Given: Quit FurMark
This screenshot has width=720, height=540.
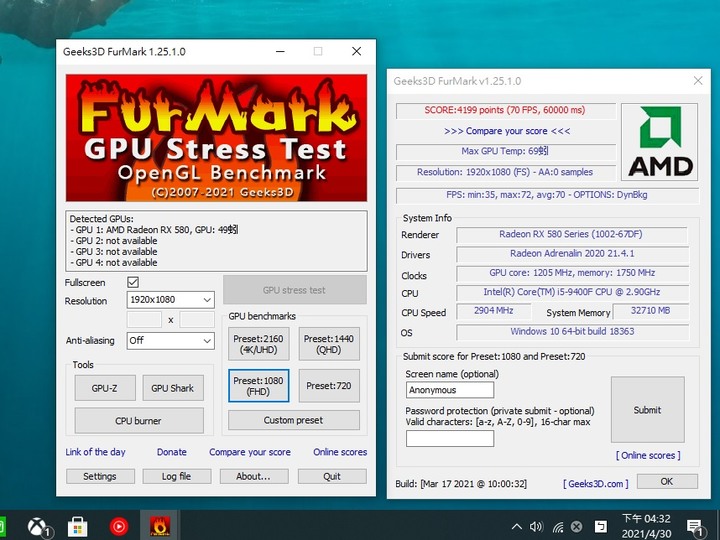Looking at the screenshot, I should tap(332, 477).
